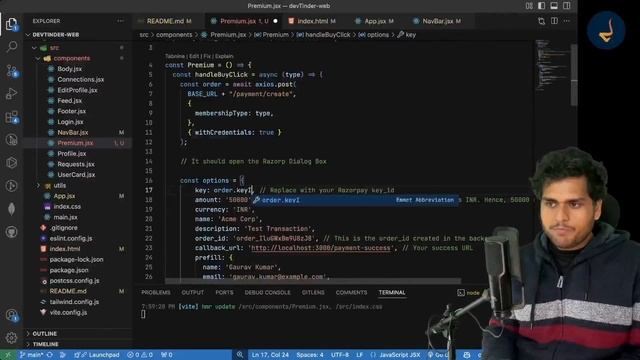Switch to README.md tab
Screen dimensions: 640x360
pos(165,21)
